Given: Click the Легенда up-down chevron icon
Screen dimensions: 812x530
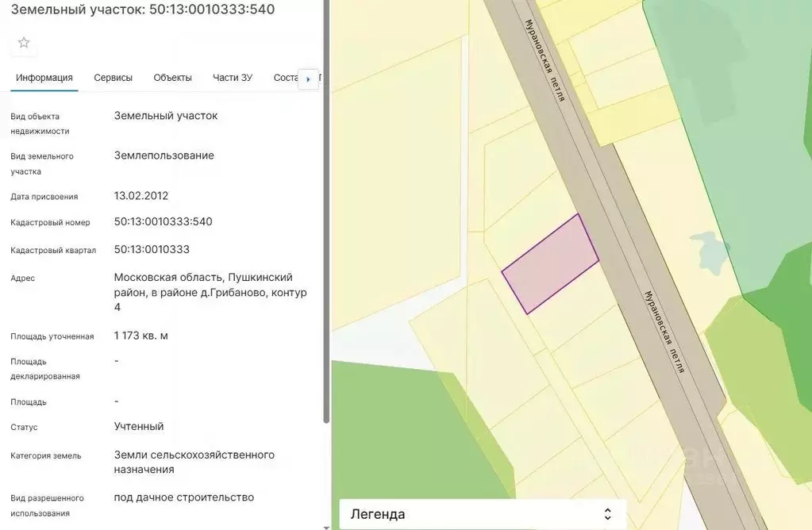Looking at the screenshot, I should point(607,514).
